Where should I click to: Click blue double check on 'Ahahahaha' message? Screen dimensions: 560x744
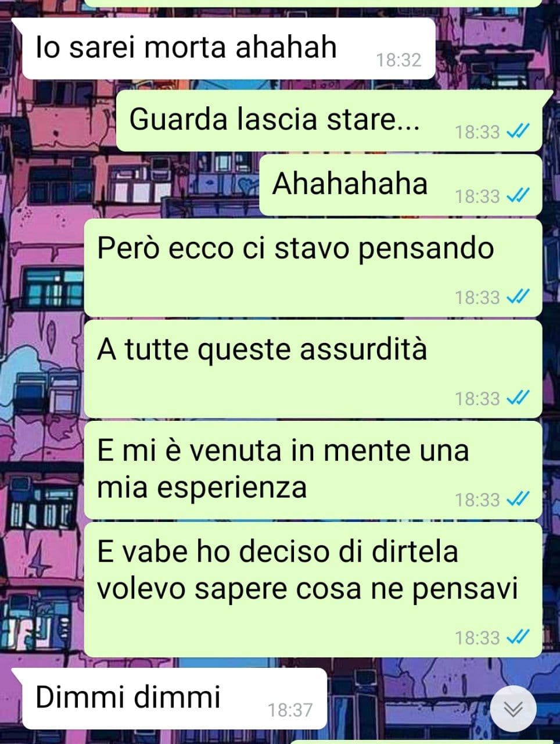pyautogui.click(x=518, y=196)
